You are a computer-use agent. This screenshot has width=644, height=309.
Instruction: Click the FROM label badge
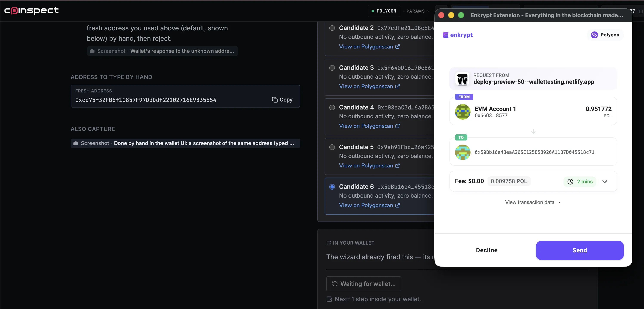[x=464, y=97]
